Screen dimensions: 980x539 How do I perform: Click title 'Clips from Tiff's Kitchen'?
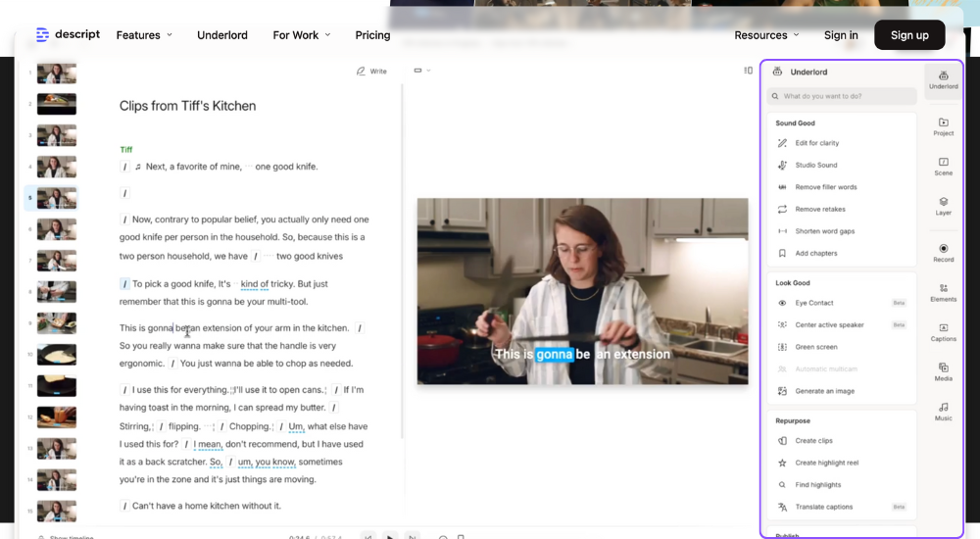[x=187, y=106]
